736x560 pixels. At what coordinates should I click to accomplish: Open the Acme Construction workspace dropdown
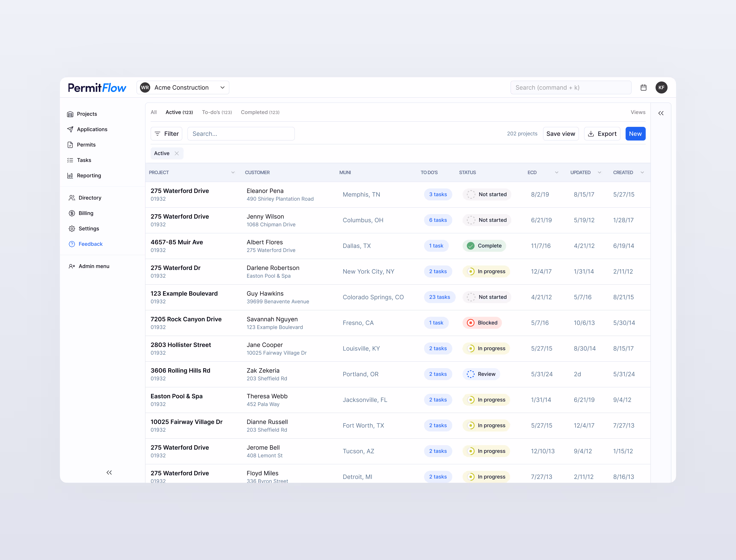click(x=183, y=87)
